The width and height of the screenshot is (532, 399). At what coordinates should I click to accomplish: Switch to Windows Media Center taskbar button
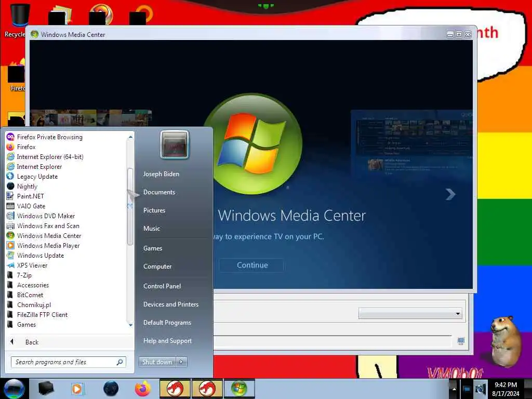[x=239, y=389]
